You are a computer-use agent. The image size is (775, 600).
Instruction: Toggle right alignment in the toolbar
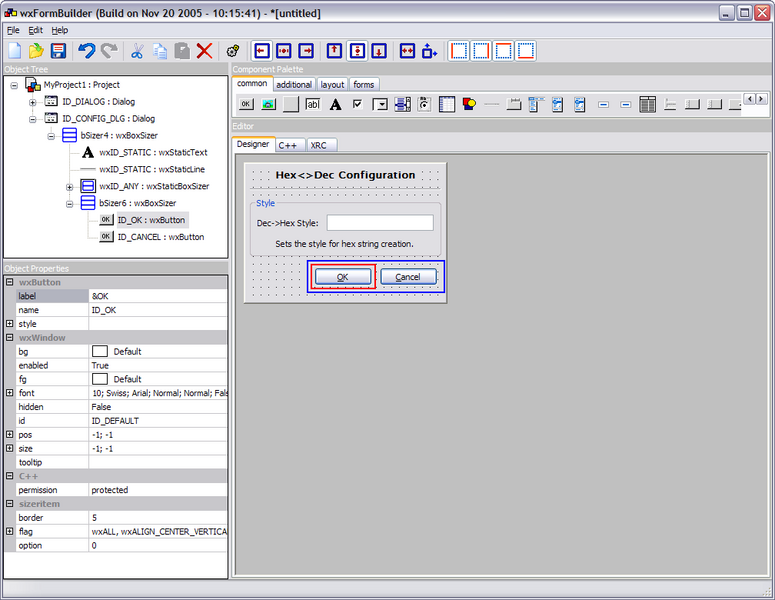point(306,51)
